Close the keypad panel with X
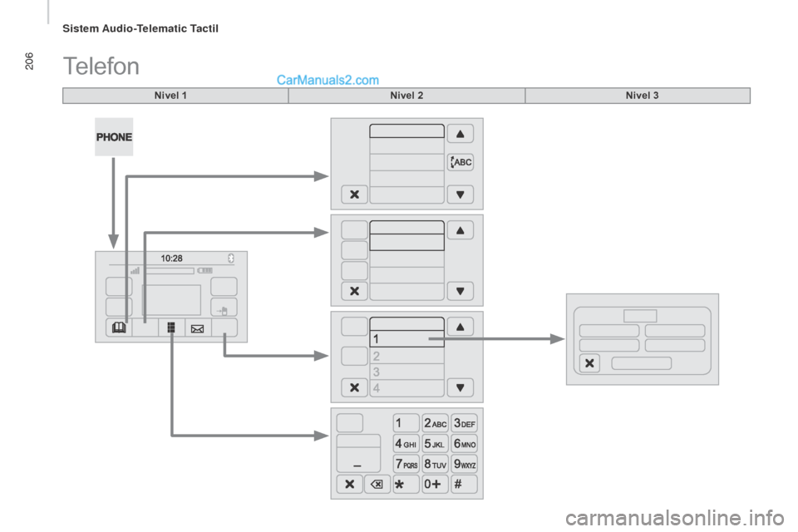 350,484
